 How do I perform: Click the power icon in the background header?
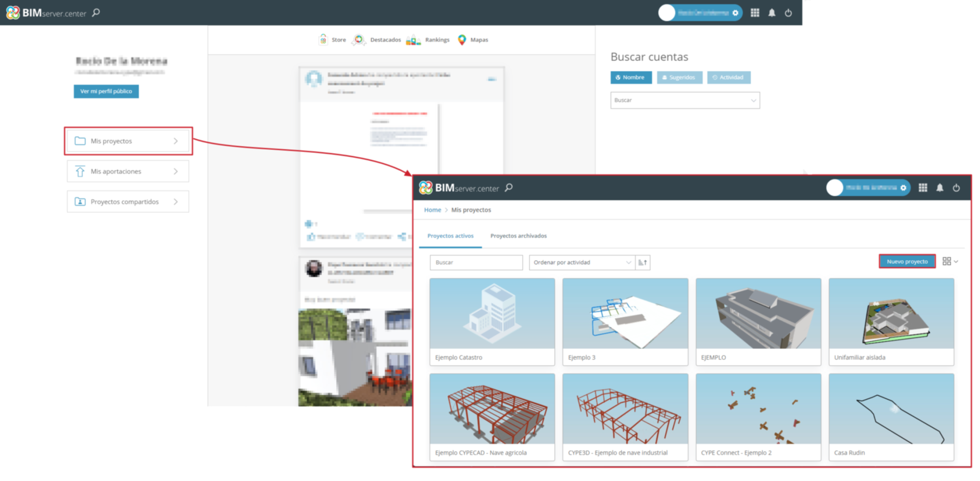788,13
